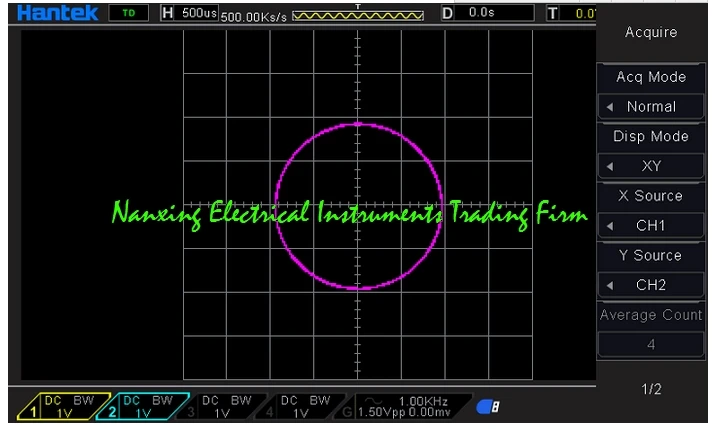The image size is (712, 429).
Task: Select the T trigger icon
Action: pyautogui.click(x=552, y=13)
